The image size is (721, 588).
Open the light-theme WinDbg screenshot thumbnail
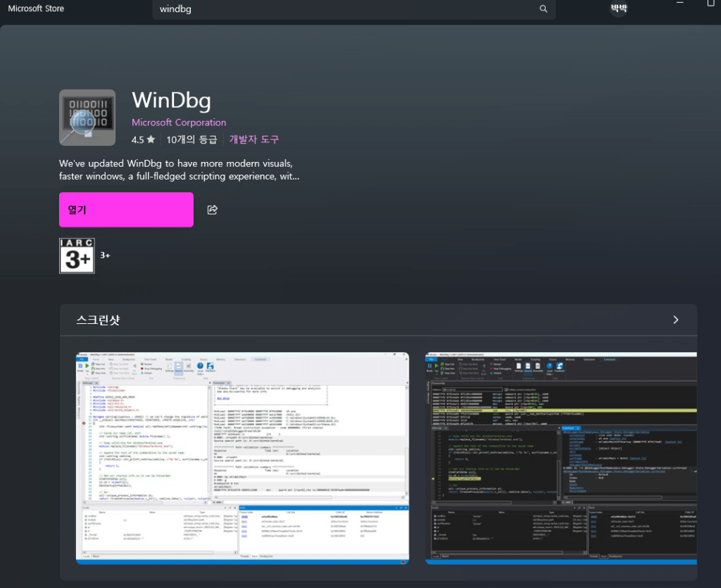click(x=242, y=458)
